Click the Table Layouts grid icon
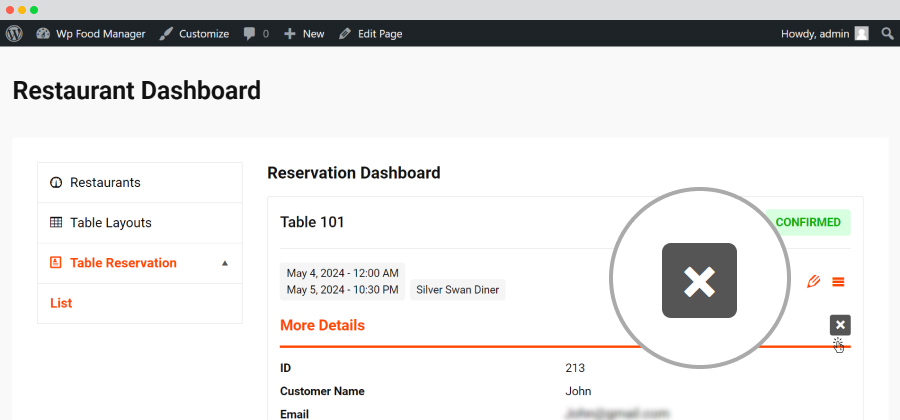The height and width of the screenshot is (420, 900). pos(56,223)
